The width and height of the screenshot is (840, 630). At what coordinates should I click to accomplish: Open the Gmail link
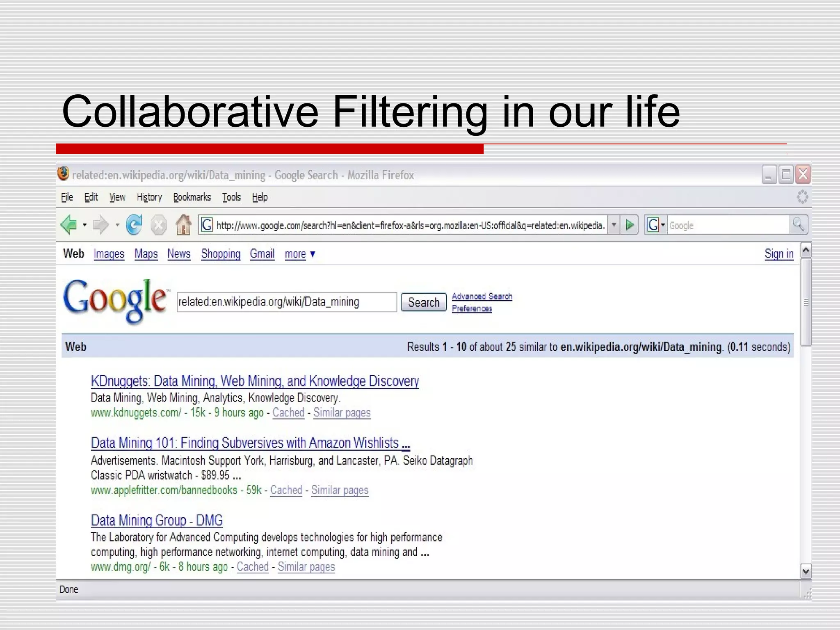[x=262, y=254]
